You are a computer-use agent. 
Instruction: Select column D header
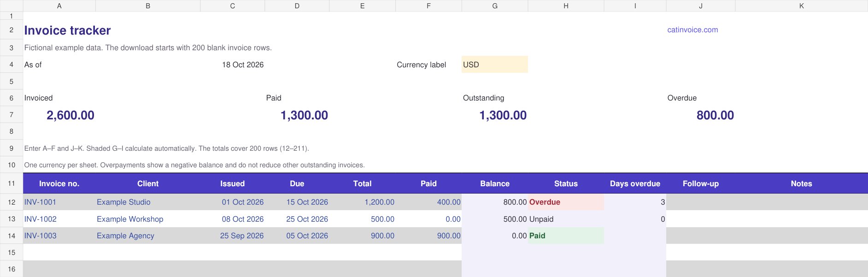coord(297,6)
